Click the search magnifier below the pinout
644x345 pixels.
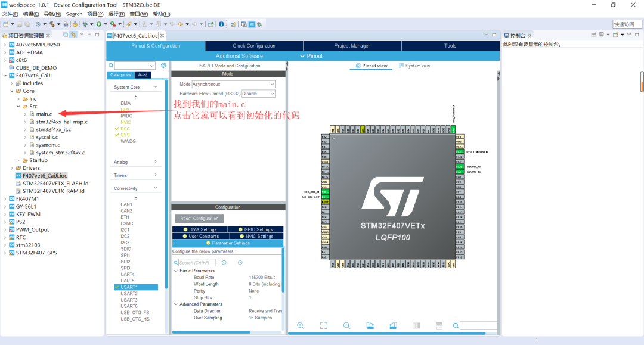pos(456,326)
